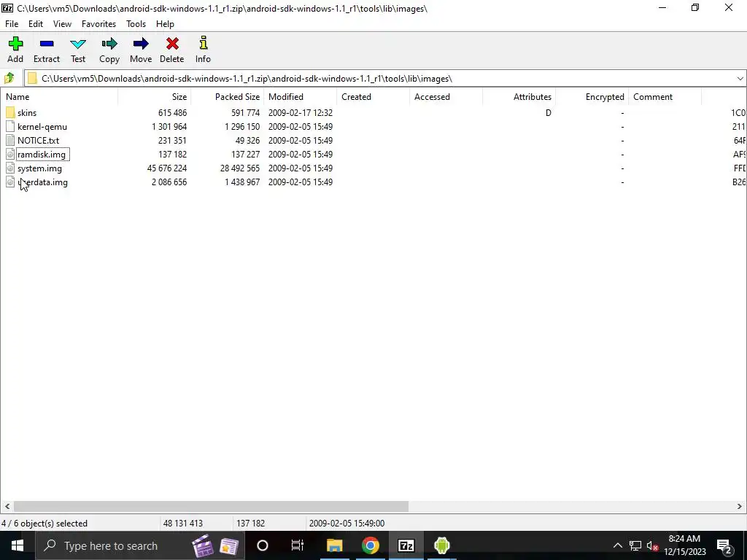Select the skins folder name

(x=27, y=113)
